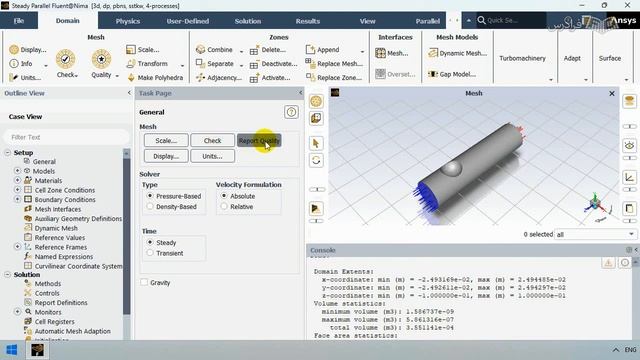Select Steady time option

tap(150, 242)
